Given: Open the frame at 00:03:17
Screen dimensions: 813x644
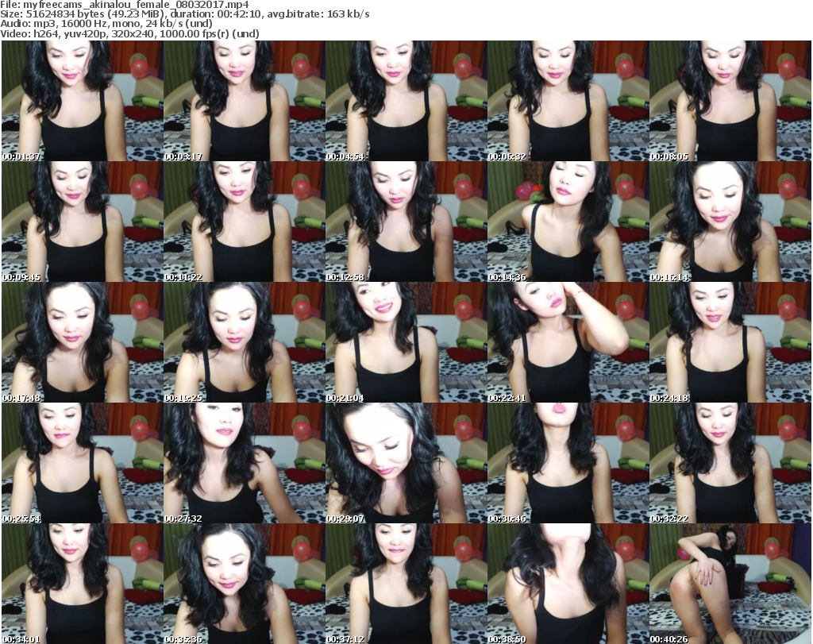Looking at the screenshot, I should point(245,101).
